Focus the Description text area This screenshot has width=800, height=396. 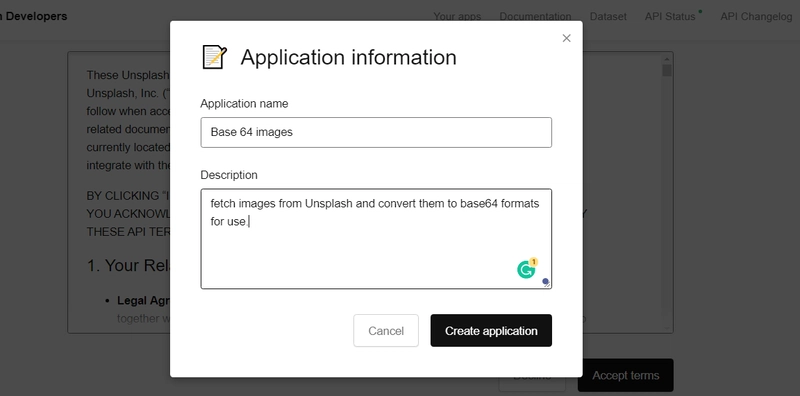pos(376,239)
